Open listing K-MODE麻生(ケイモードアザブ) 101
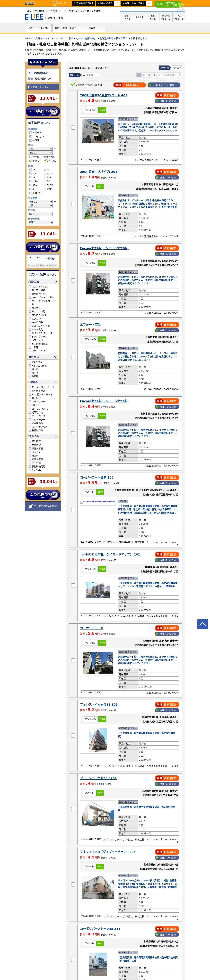The image size is (210, 980). [x=110, y=554]
